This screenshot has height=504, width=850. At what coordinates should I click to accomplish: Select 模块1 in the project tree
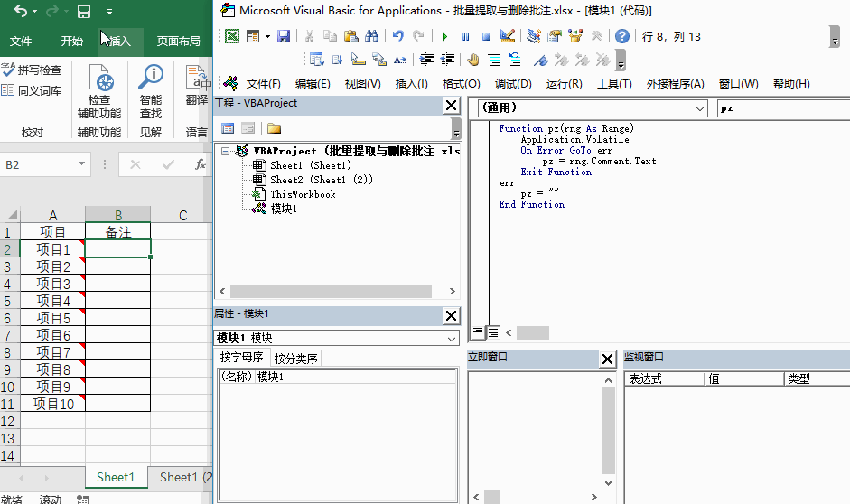tap(275, 209)
